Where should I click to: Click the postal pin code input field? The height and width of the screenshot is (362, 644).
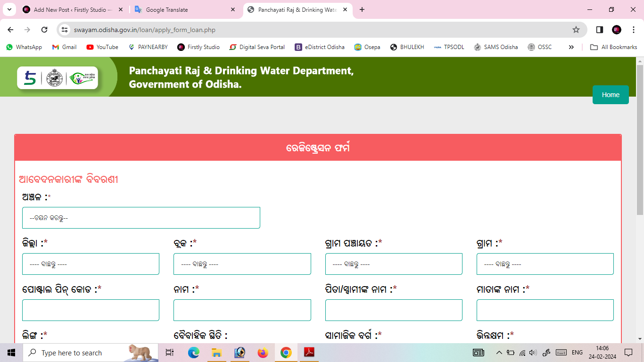tap(91, 310)
